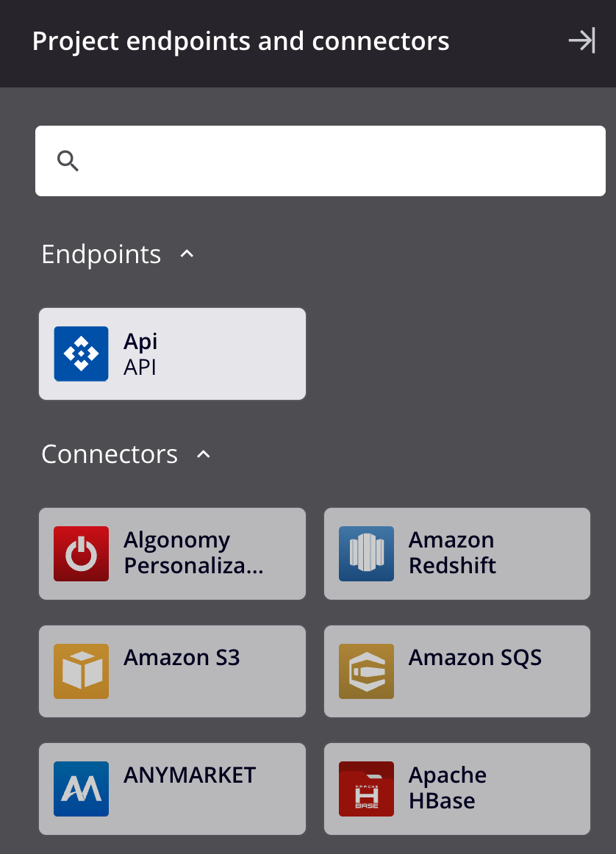Open the Amazon Redshift connector card
This screenshot has width=616, height=854.
click(x=456, y=553)
